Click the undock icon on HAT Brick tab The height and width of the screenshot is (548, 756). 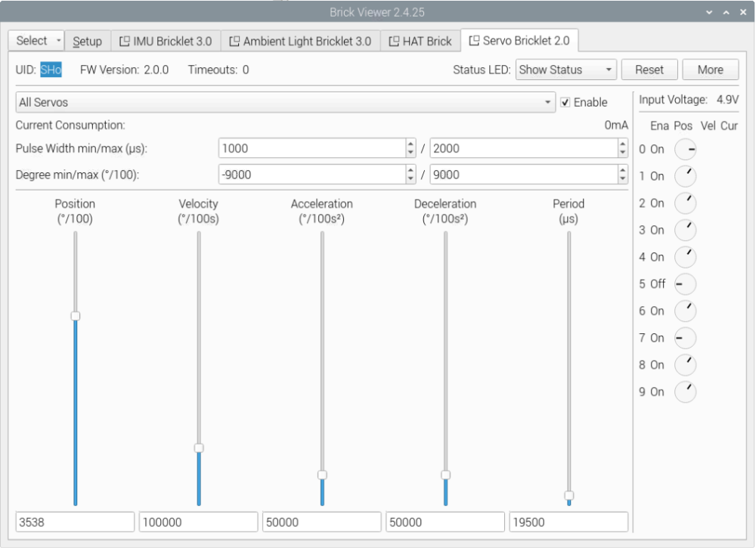(394, 42)
